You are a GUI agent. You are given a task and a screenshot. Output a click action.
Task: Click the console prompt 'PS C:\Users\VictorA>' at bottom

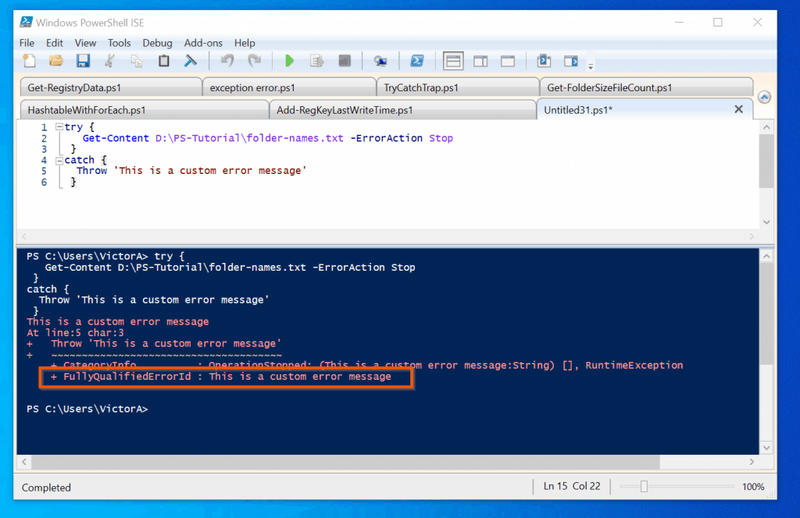87,409
